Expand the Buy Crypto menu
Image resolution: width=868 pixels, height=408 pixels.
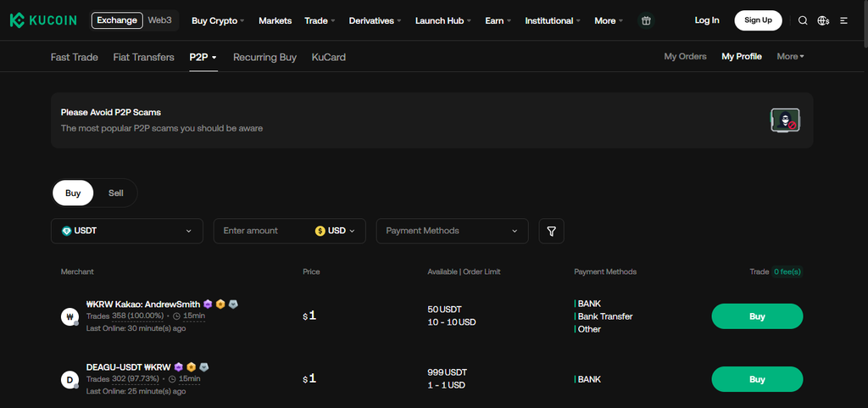click(218, 20)
